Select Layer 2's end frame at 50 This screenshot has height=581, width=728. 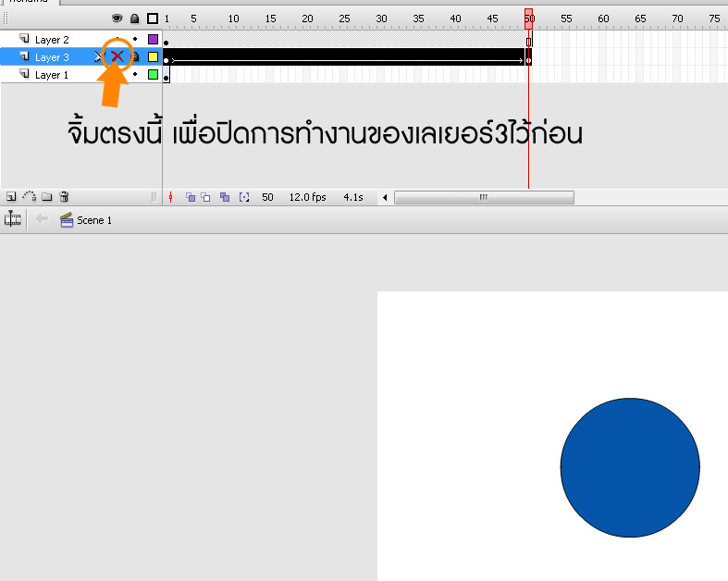(528, 40)
